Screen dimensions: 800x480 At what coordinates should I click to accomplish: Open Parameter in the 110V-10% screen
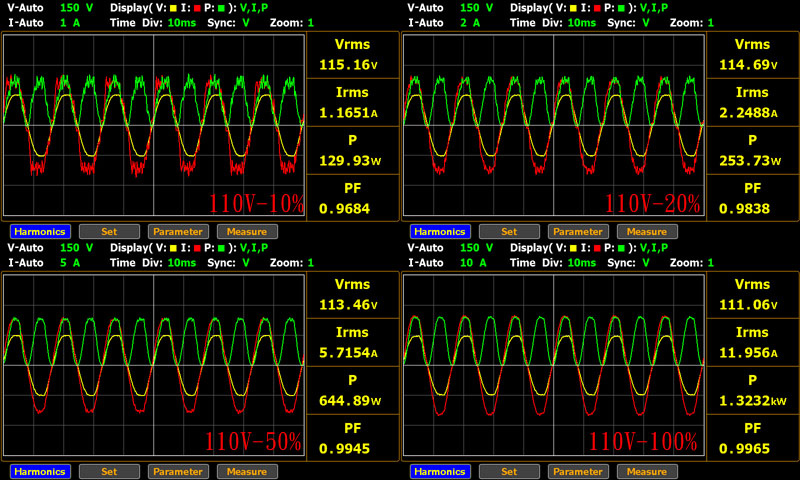[178, 232]
